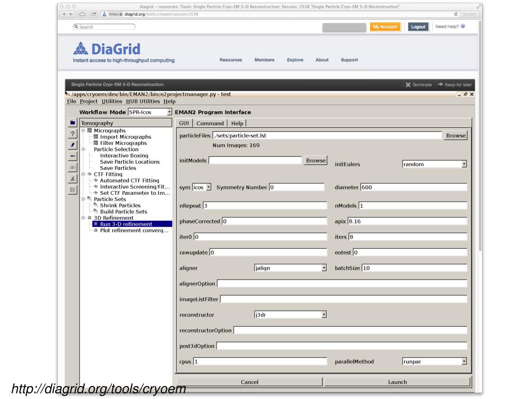
Task: Switch to the Command tab
Action: (210, 123)
